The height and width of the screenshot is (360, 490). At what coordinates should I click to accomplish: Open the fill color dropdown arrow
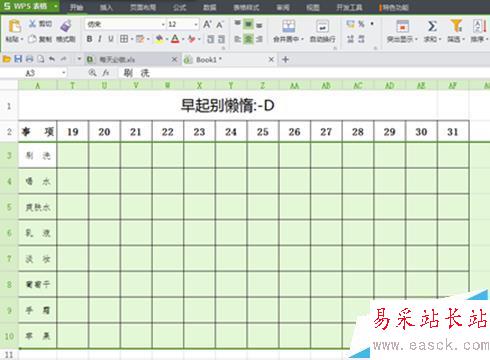[x=166, y=39]
